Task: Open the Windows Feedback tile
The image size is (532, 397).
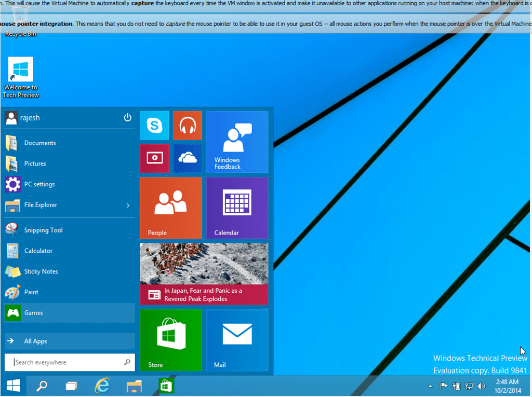Action: [237, 142]
